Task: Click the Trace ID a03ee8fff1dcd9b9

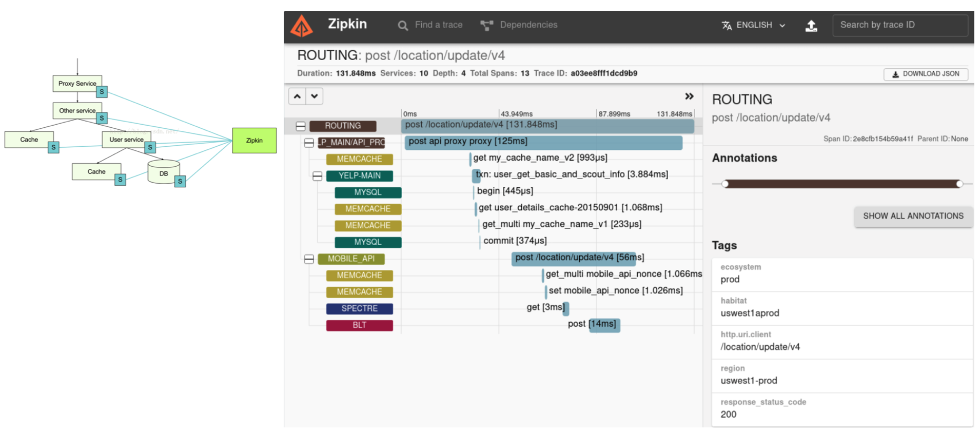Action: pyautogui.click(x=604, y=73)
